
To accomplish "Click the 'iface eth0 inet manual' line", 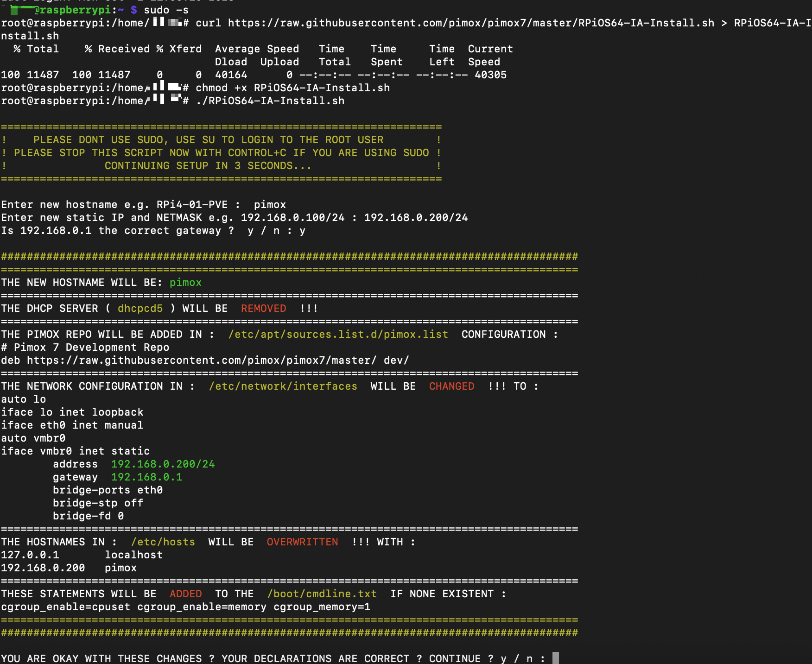I will [72, 425].
